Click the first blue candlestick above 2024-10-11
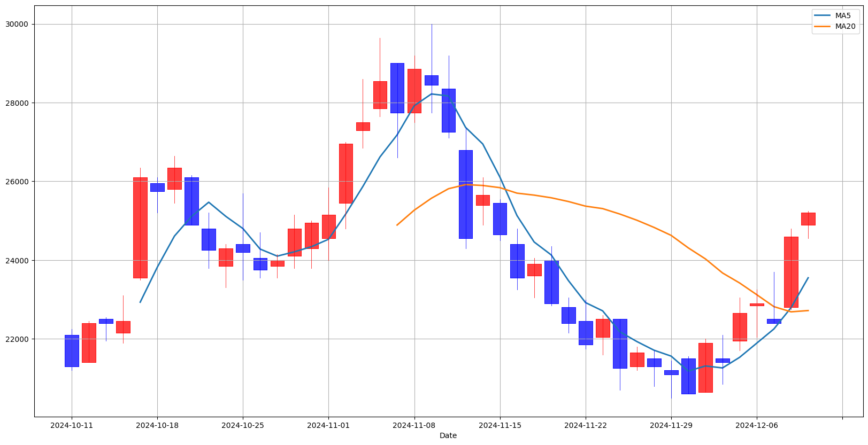Image resolution: width=868 pixels, height=445 pixels. coord(72,350)
